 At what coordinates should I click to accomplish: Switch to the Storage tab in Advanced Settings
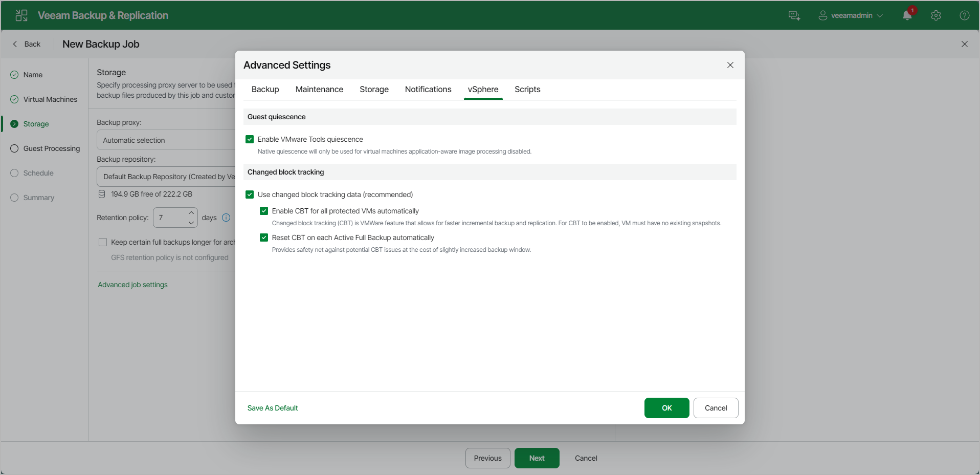click(x=374, y=89)
